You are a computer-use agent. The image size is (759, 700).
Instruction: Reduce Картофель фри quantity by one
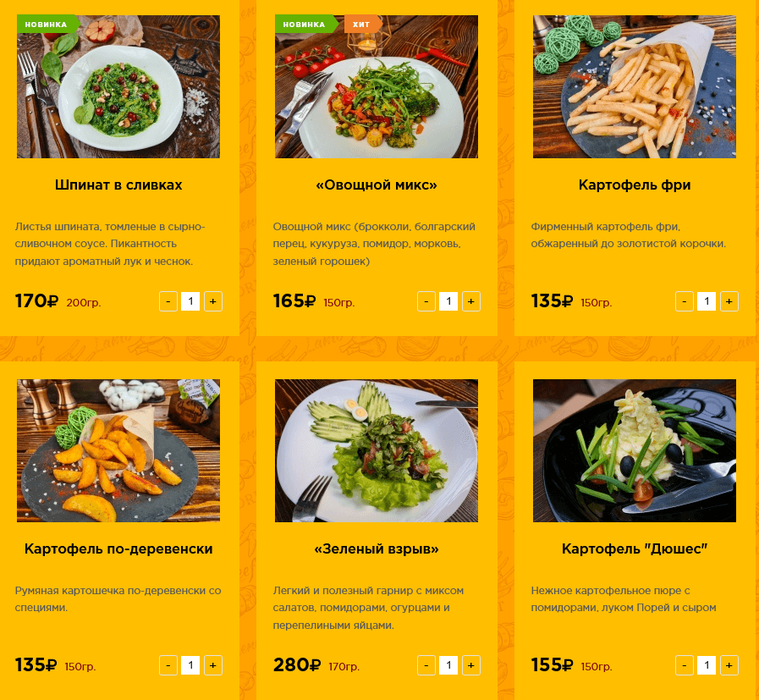pyautogui.click(x=685, y=301)
